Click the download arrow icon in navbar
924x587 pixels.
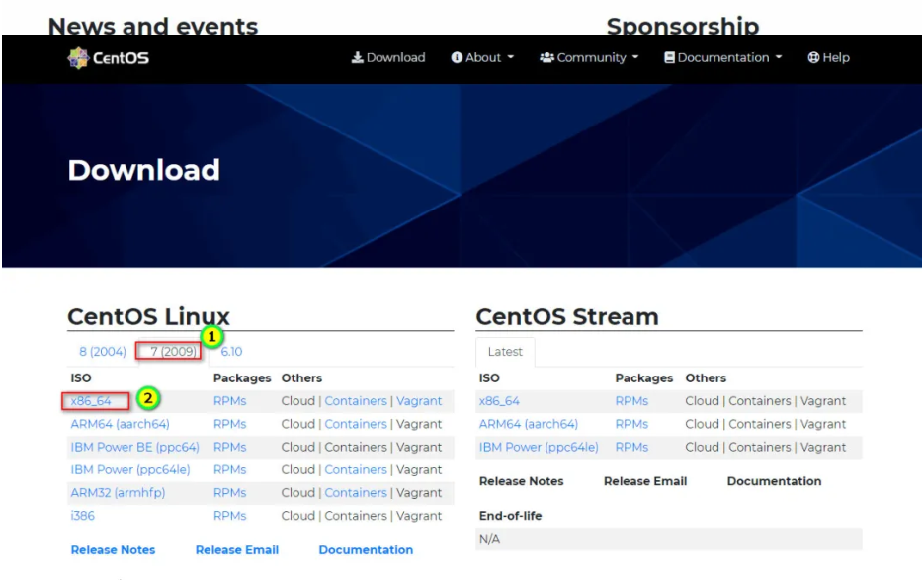(357, 57)
